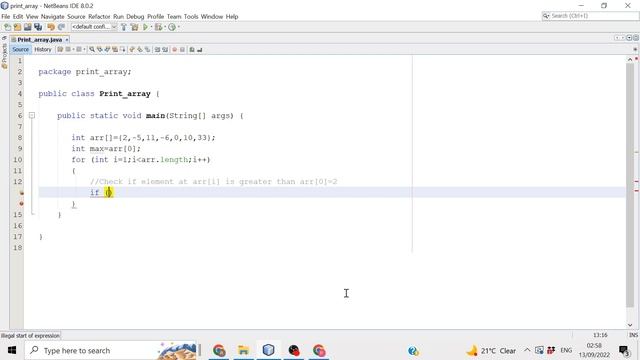The image size is (640, 360).
Task: Open the 21°C Clear weather widget
Action: tap(491, 351)
